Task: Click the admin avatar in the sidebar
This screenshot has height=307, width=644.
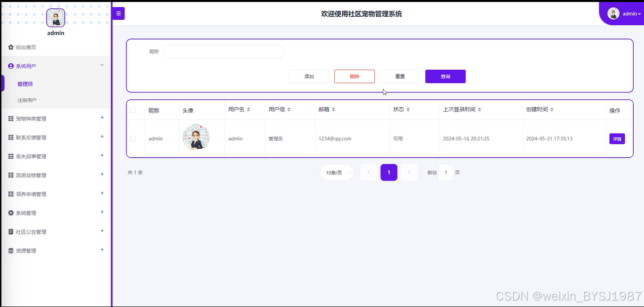Action: [x=56, y=18]
